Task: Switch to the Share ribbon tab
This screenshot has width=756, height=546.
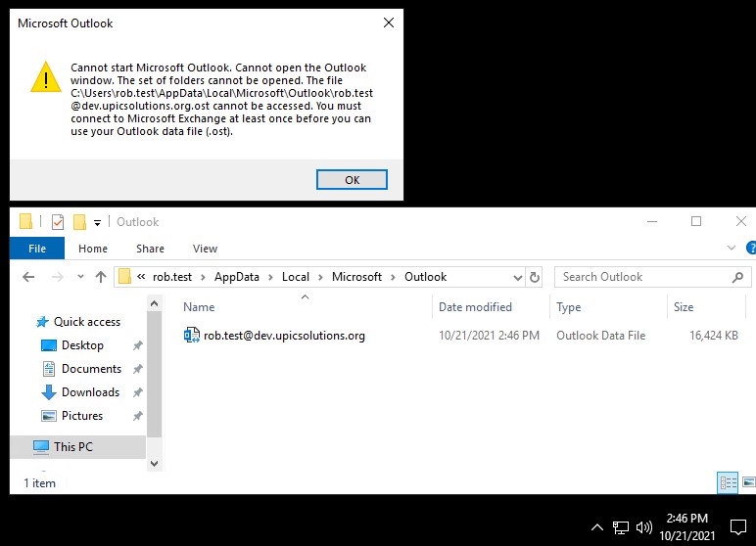Action: click(x=150, y=249)
